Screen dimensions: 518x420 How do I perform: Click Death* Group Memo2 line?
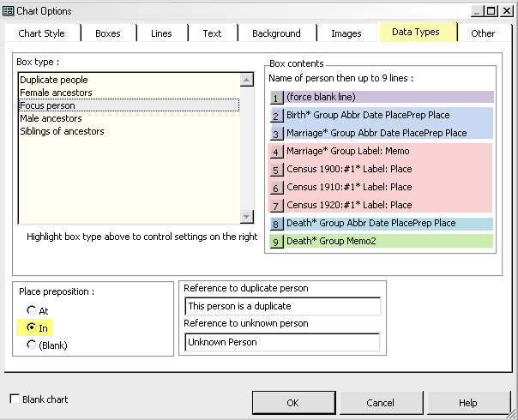[x=389, y=241]
